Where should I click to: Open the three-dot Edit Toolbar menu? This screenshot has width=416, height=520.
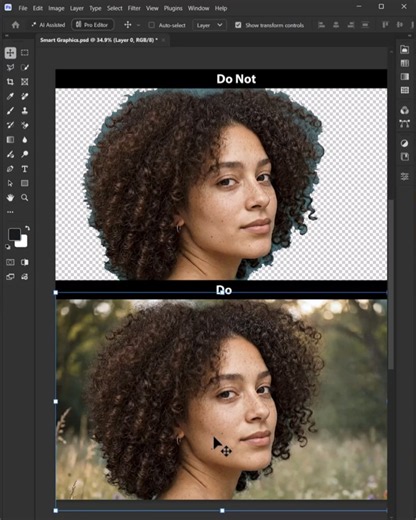[x=10, y=212]
